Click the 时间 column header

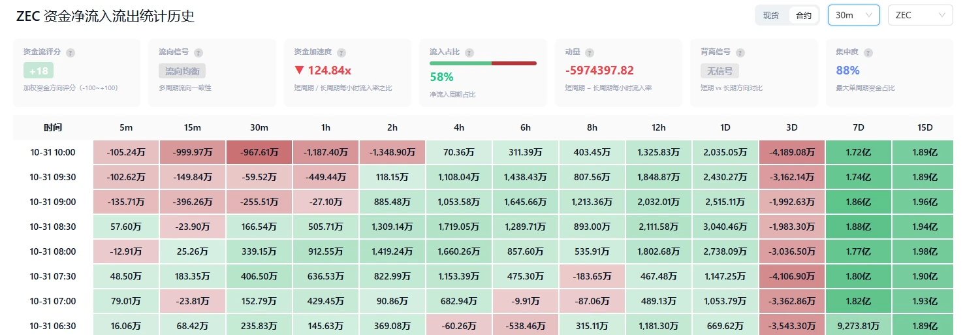click(53, 127)
